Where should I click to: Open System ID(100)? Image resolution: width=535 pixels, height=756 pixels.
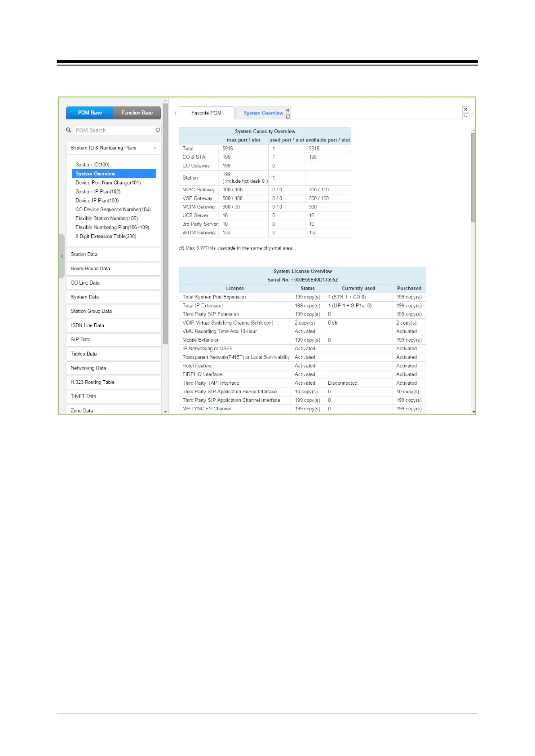(93, 165)
